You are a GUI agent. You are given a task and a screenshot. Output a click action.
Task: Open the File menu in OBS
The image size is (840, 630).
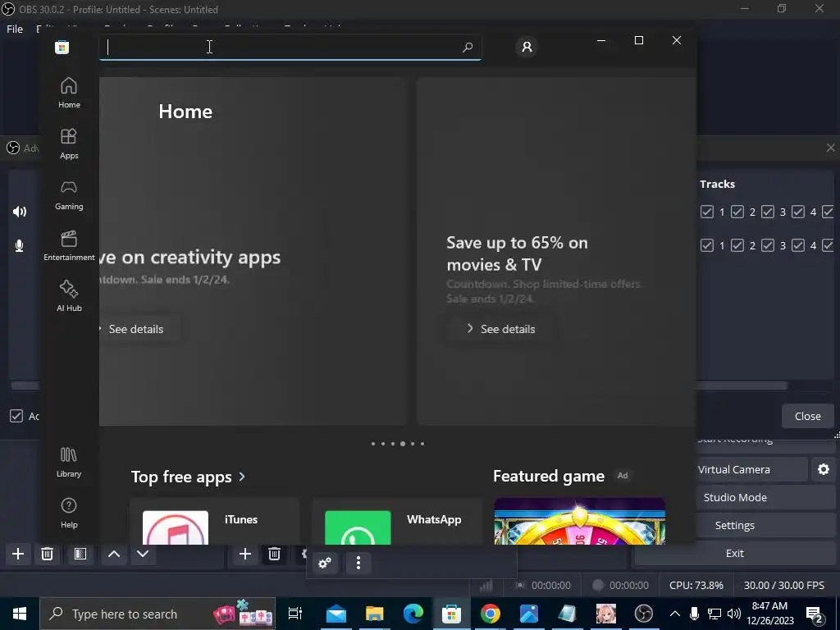(15, 29)
